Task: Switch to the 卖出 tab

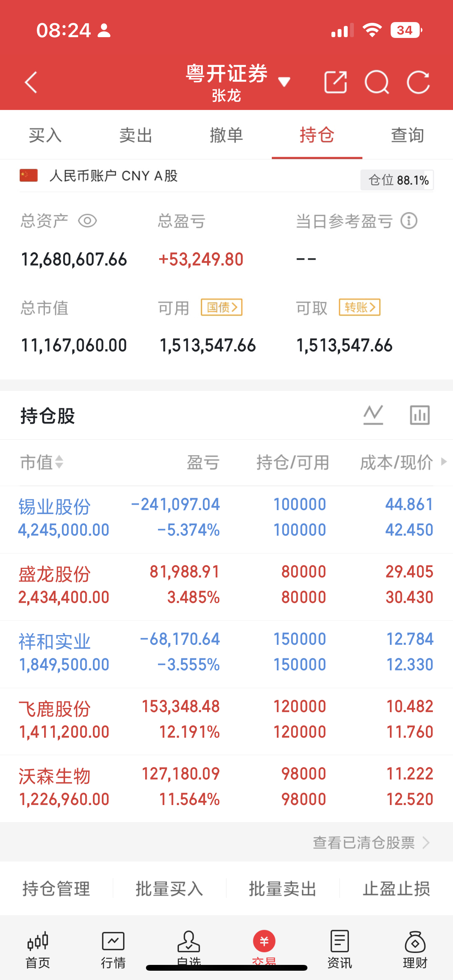Action: coord(136,135)
